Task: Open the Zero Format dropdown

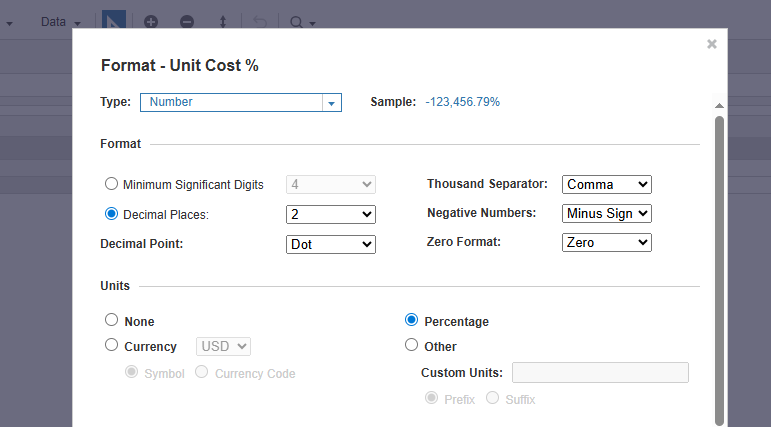Action: point(607,243)
